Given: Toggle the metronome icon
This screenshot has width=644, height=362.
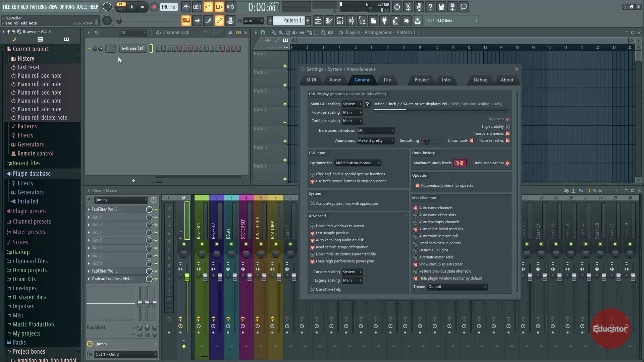Looking at the screenshot, I should click(x=186, y=7).
